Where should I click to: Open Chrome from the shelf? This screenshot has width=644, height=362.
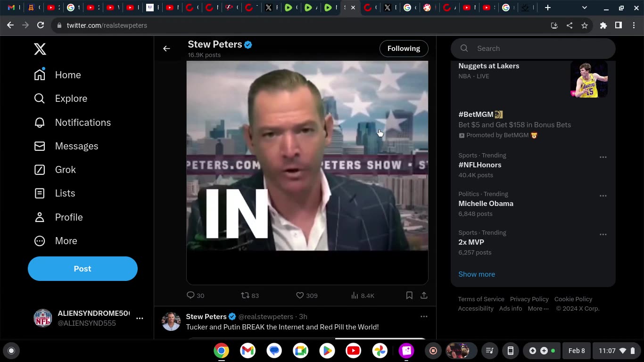coord(222,351)
